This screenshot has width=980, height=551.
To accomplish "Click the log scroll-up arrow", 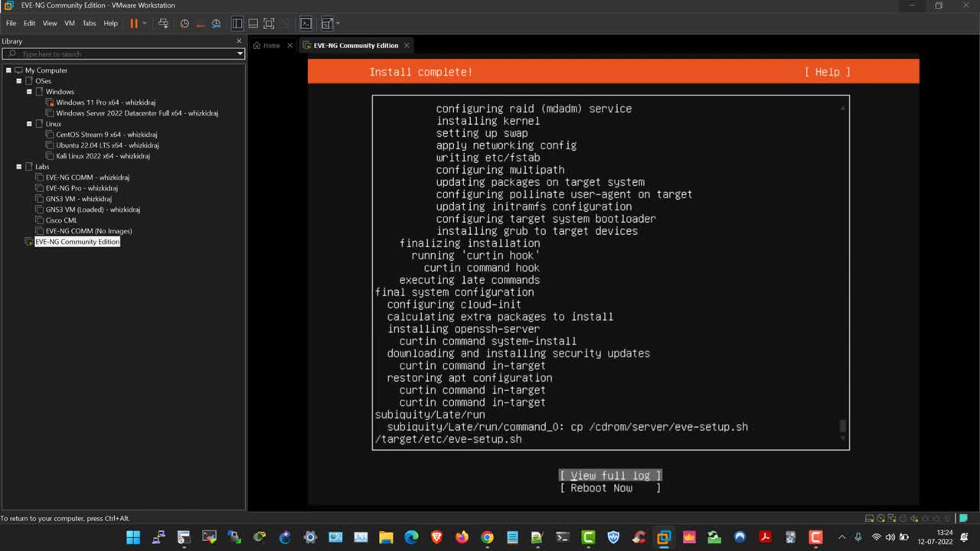I will pos(843,108).
